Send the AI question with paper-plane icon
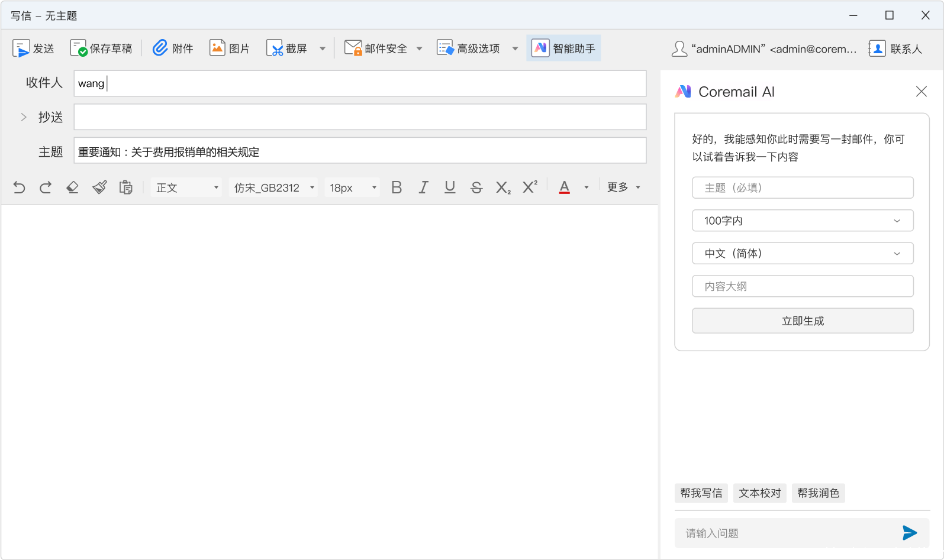The image size is (944, 560). [909, 533]
